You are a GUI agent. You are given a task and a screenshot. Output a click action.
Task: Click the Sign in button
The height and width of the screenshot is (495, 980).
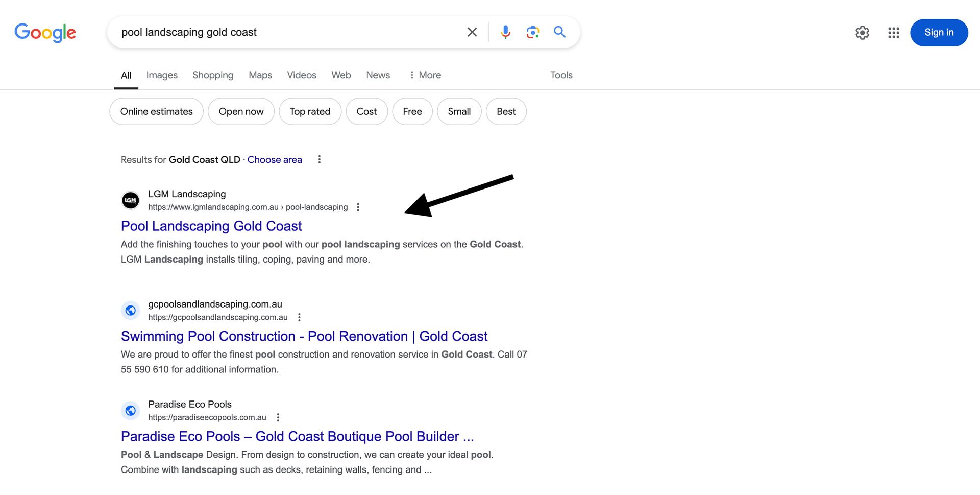coord(939,32)
